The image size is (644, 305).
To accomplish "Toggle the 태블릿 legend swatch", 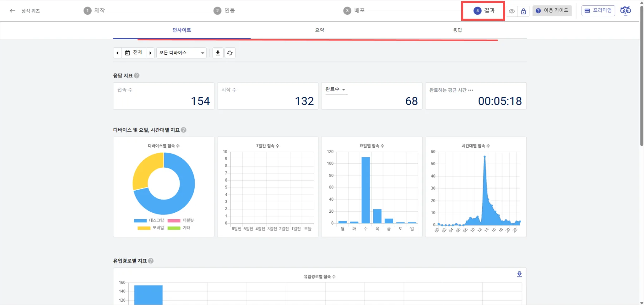I will tap(174, 221).
